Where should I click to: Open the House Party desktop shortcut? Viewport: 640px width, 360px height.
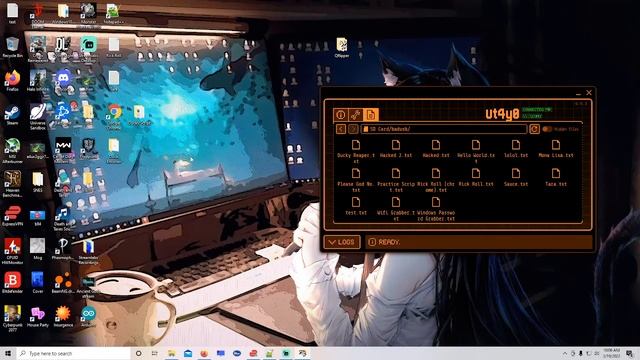click(x=38, y=317)
